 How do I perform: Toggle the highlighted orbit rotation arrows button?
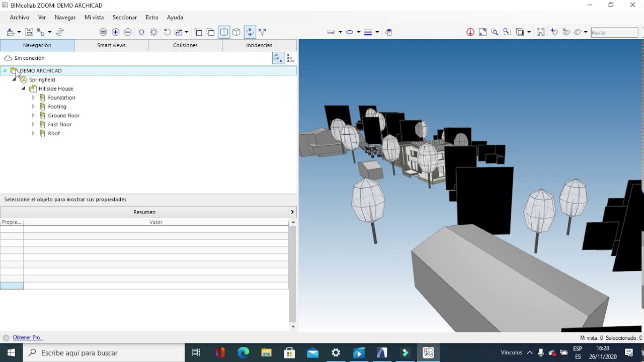tap(250, 32)
